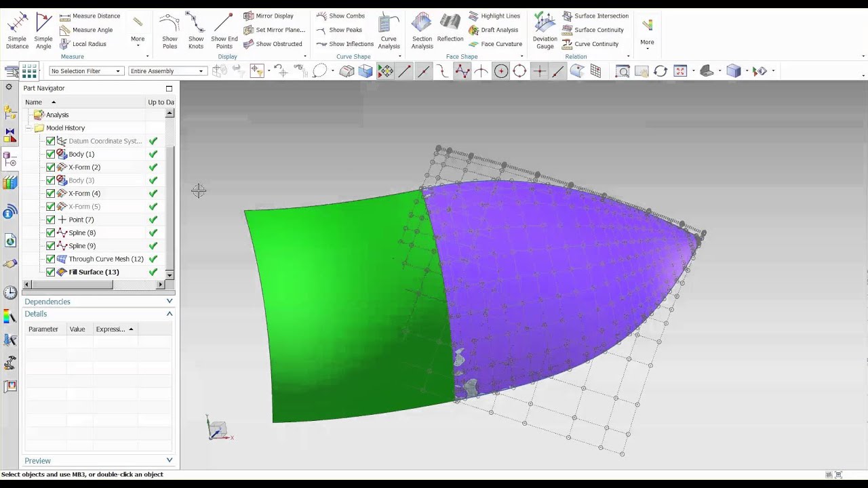Open the Assembly Navigator sidebar tab
This screenshot has width=868, height=488.
(x=10, y=113)
